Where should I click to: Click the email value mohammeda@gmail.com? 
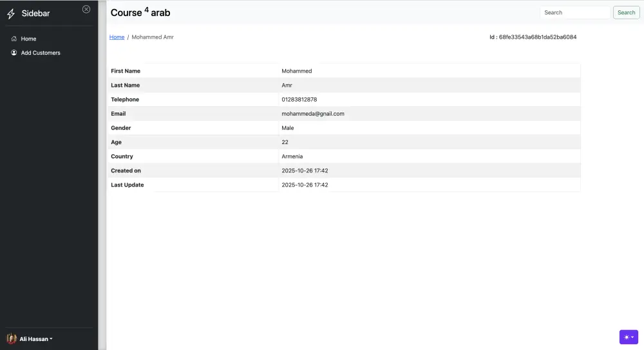pos(313,114)
